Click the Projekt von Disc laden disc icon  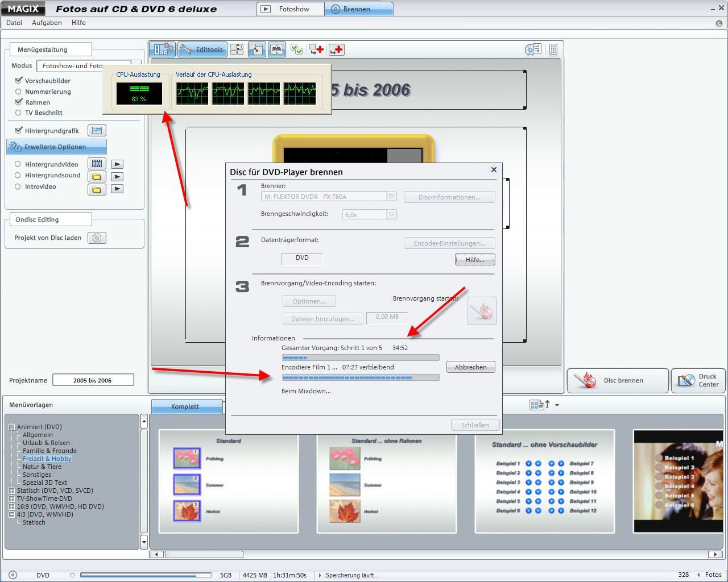pyautogui.click(x=97, y=238)
